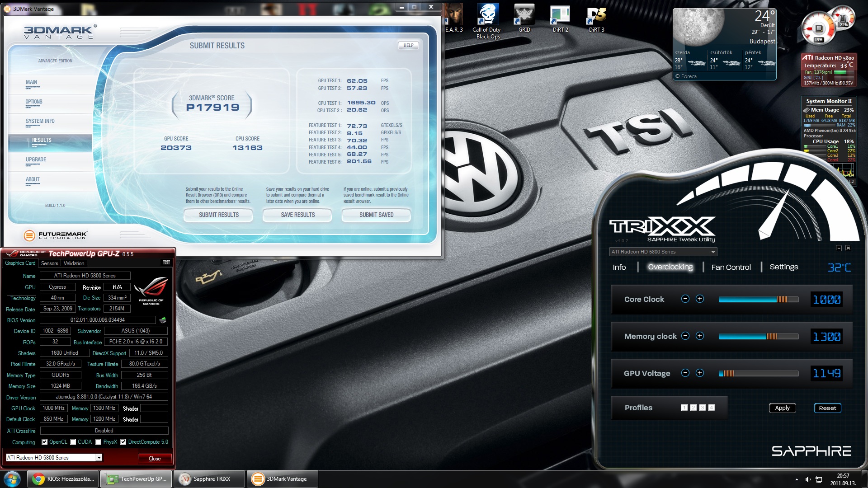The height and width of the screenshot is (488, 868).
Task: Click the GPU Voltage value 1149 field
Action: click(x=826, y=373)
